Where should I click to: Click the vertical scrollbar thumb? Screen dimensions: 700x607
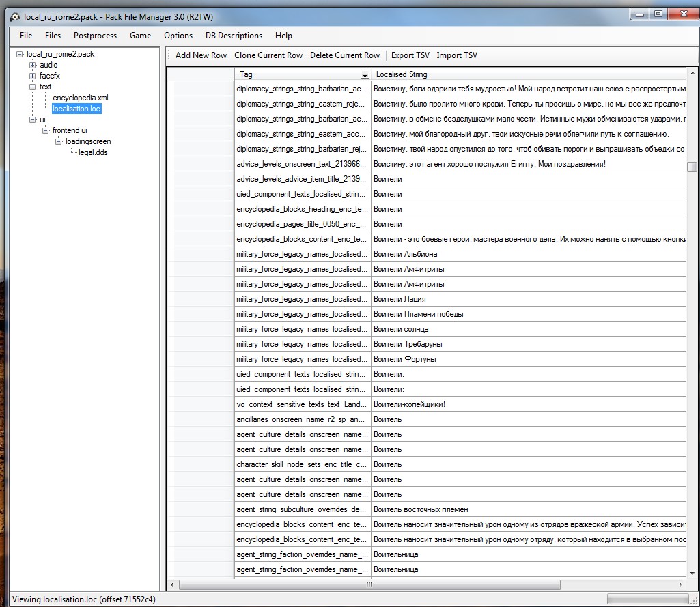tap(692, 167)
